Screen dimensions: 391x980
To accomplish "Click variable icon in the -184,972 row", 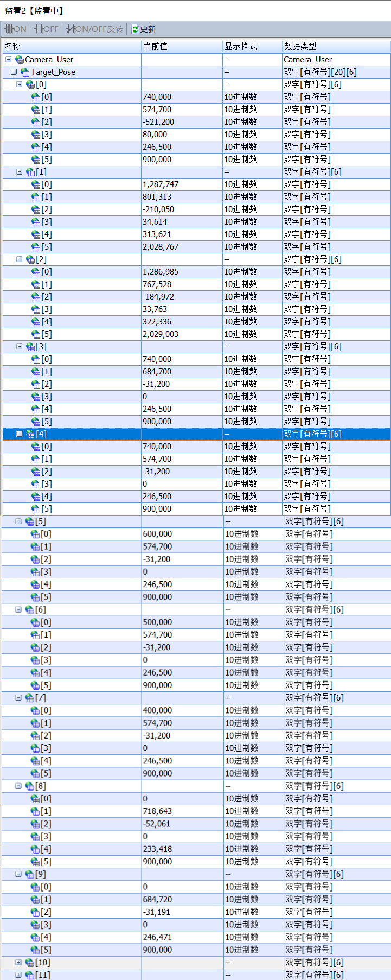I will (36, 297).
